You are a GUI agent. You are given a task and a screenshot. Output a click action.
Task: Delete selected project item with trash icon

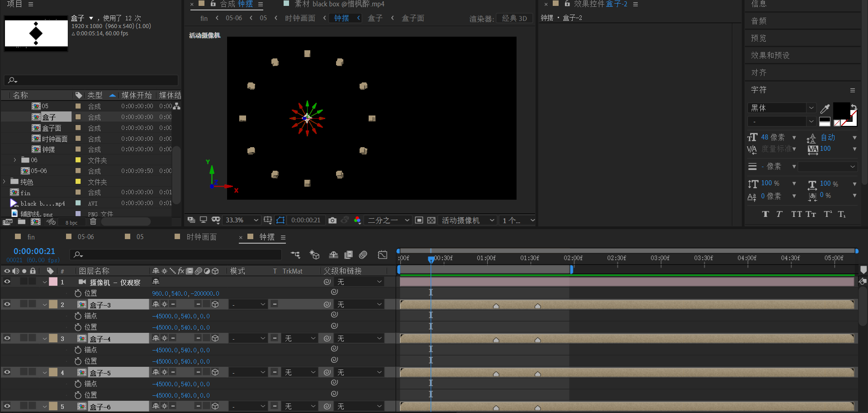93,221
